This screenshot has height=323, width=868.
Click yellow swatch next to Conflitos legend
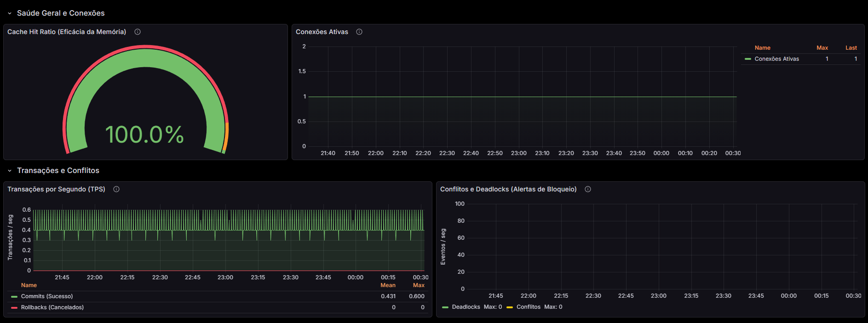(510, 307)
